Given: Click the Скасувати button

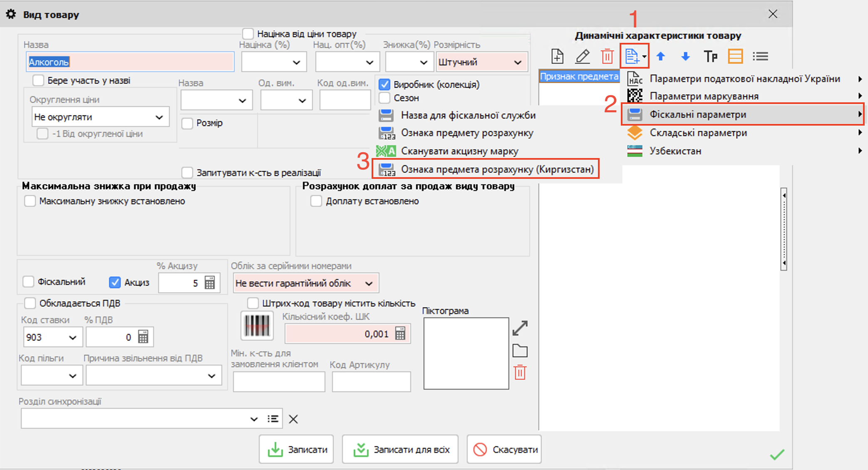Looking at the screenshot, I should (x=504, y=450).
